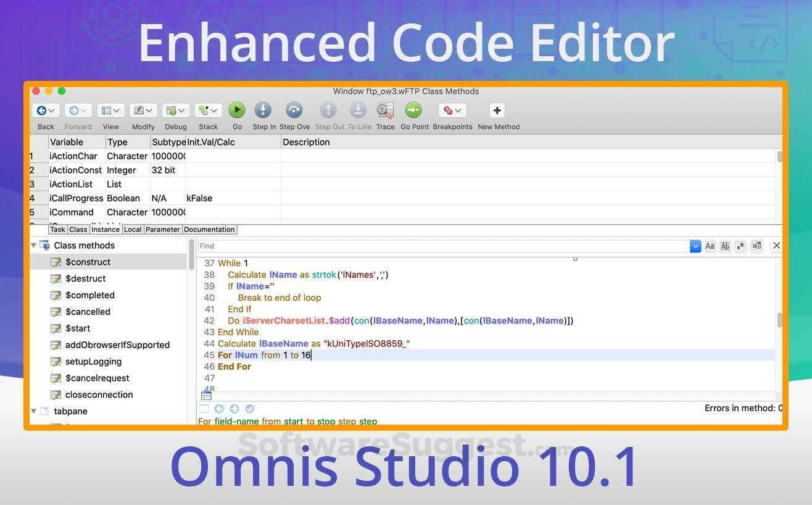Image resolution: width=812 pixels, height=505 pixels.
Task: Switch to the Parameter variables tab
Action: 162,229
